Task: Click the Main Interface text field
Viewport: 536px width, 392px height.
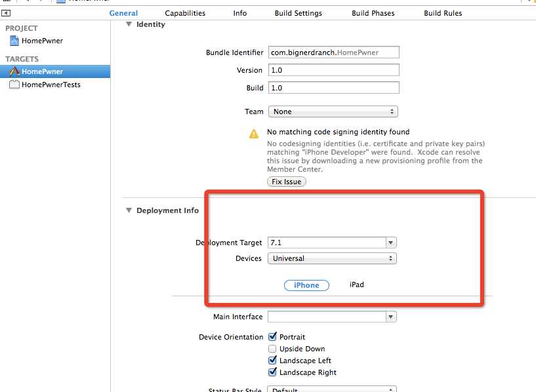Action: [327, 317]
